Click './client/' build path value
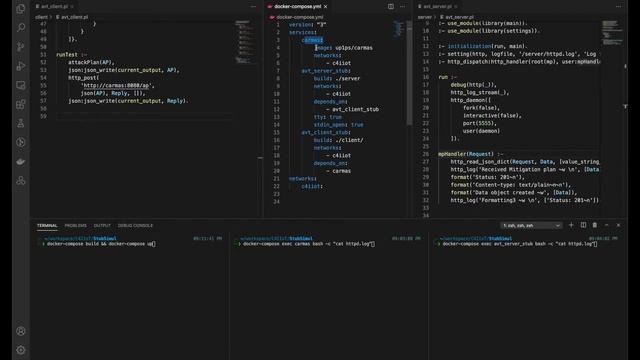This screenshot has height=360, width=640. tap(349, 140)
